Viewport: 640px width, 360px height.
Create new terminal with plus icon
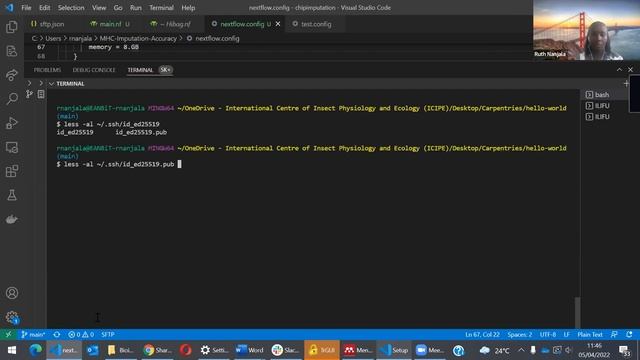[626, 84]
